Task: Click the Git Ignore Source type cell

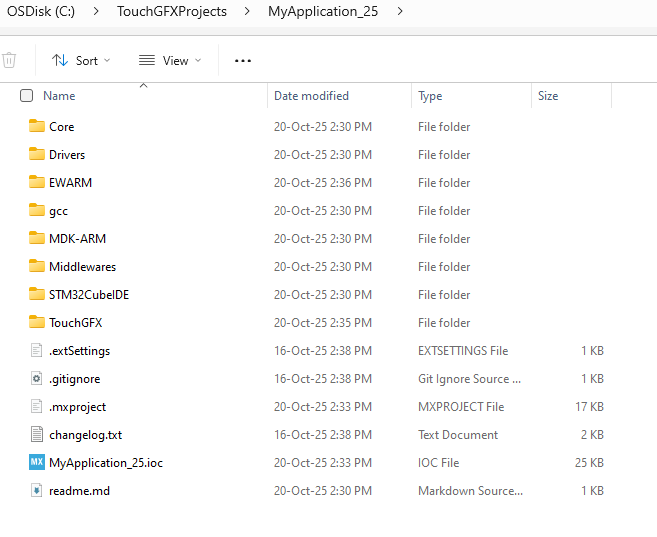Action: tap(470, 379)
